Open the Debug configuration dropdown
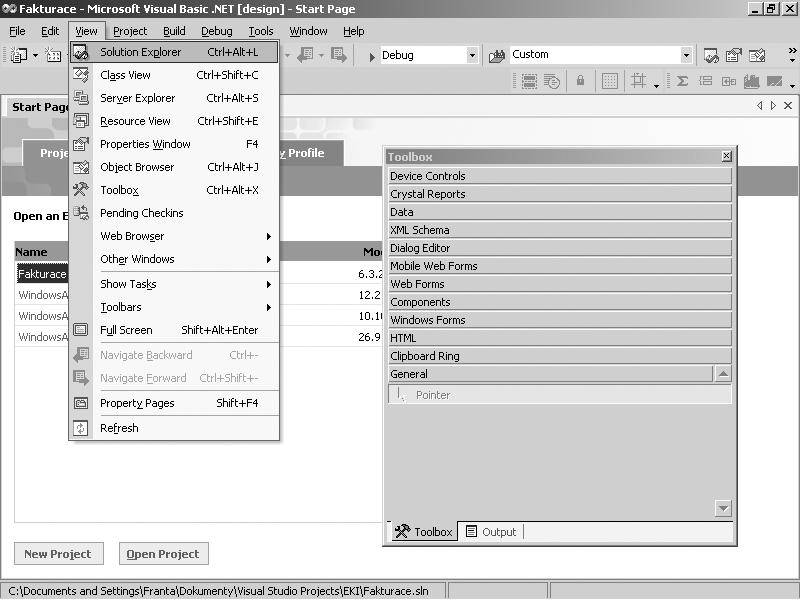This screenshot has height=600, width=800. coord(472,55)
